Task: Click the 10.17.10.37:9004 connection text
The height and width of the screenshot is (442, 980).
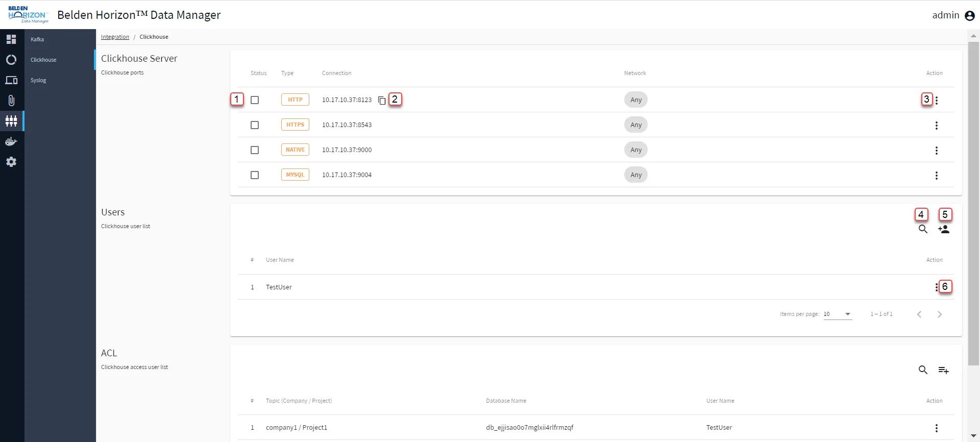Action: (347, 175)
